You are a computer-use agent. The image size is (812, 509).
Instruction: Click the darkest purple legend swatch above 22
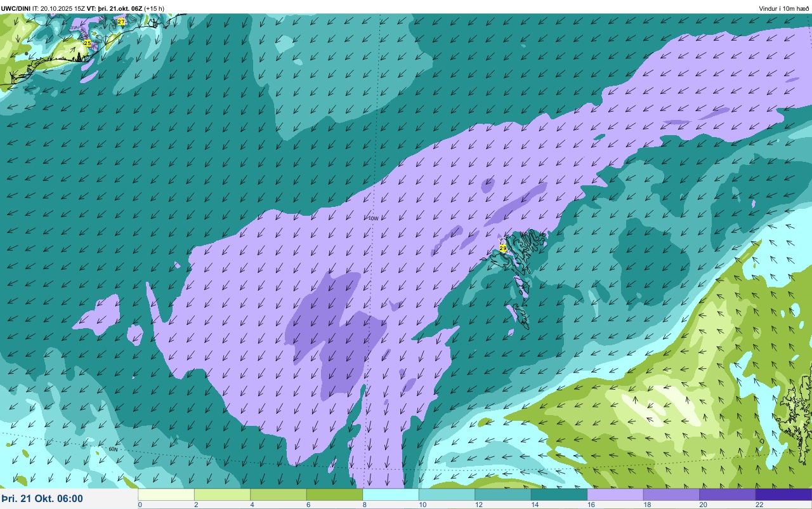tap(783, 494)
